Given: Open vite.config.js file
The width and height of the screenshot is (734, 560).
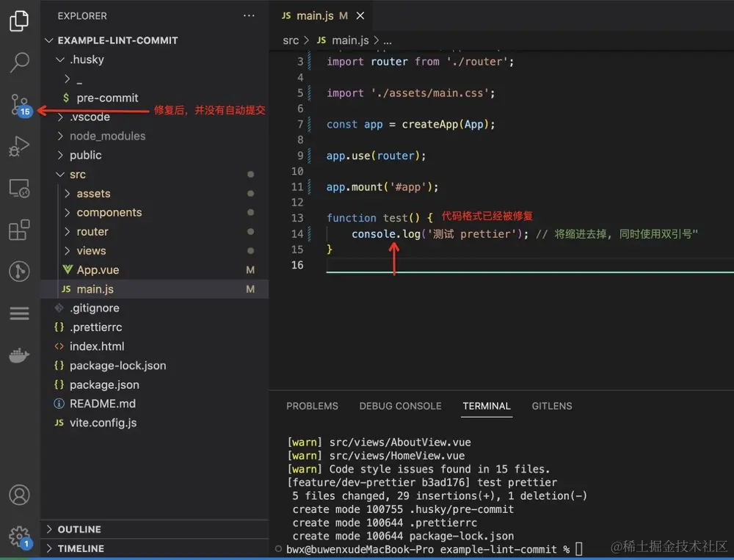Looking at the screenshot, I should click(x=154, y=423).
